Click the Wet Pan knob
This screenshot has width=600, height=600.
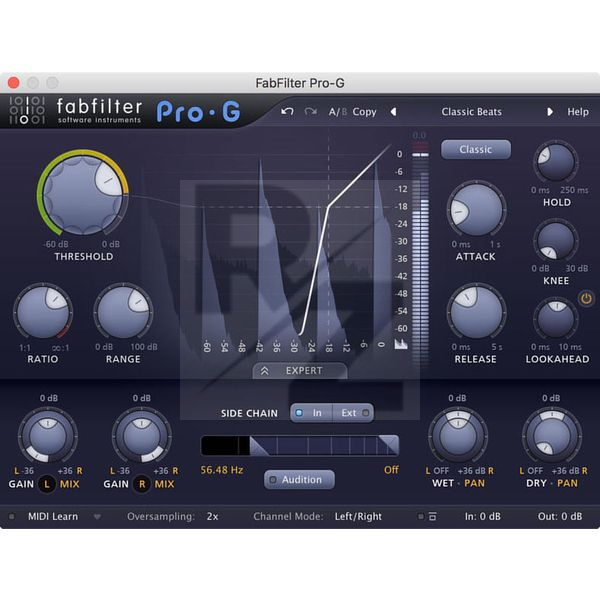tap(458, 436)
